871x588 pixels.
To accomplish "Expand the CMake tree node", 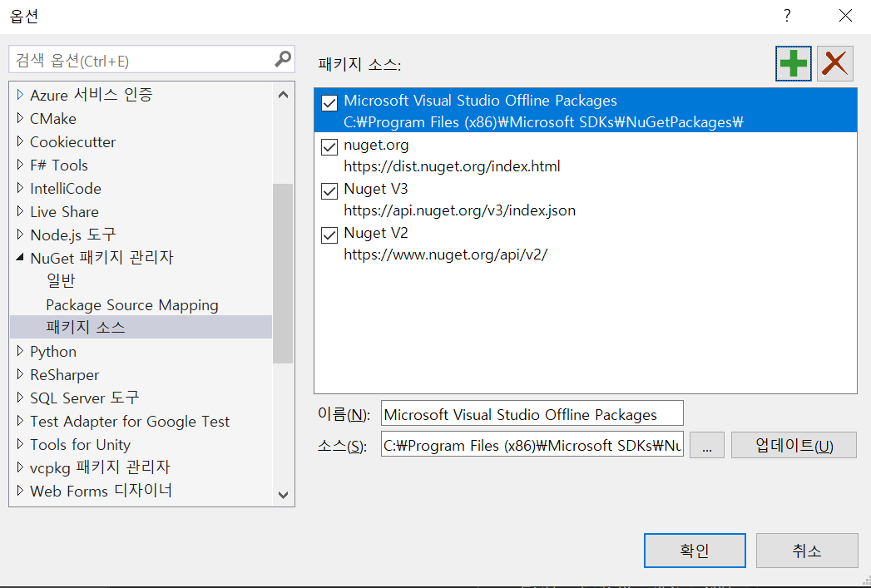I will 20,118.
